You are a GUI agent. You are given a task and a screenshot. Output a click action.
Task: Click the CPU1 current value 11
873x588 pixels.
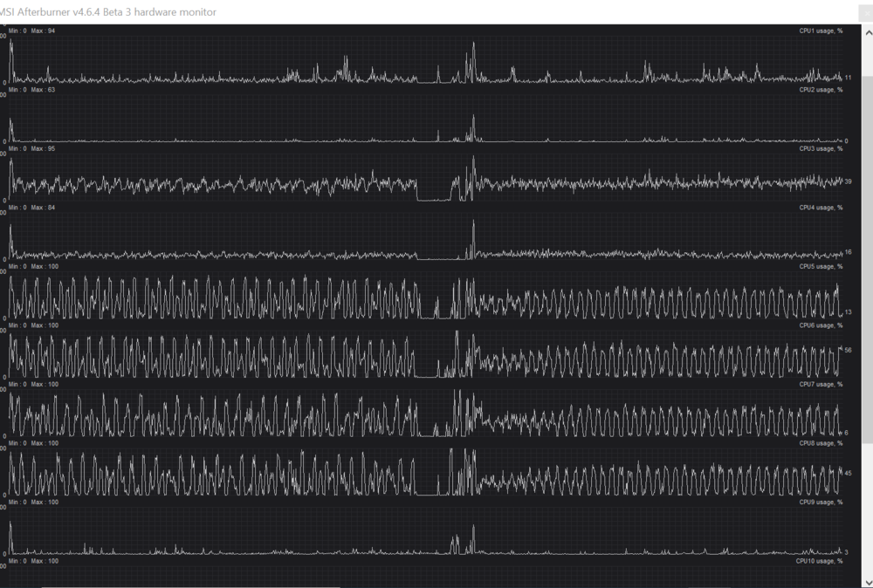[848, 78]
